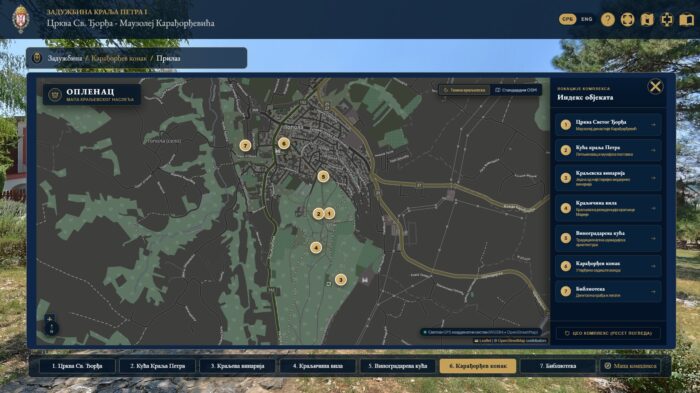Open the help question mark icon
The image size is (700, 393).
tap(608, 20)
